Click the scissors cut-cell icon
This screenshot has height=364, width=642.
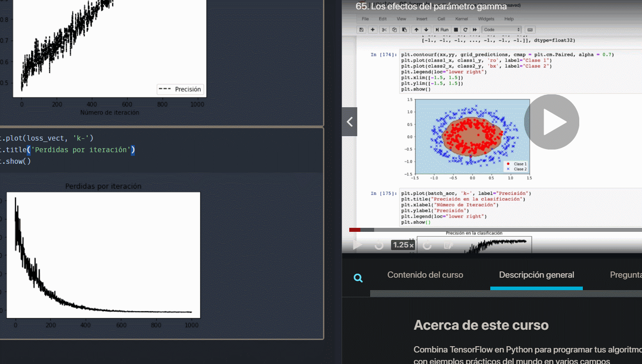(x=384, y=30)
